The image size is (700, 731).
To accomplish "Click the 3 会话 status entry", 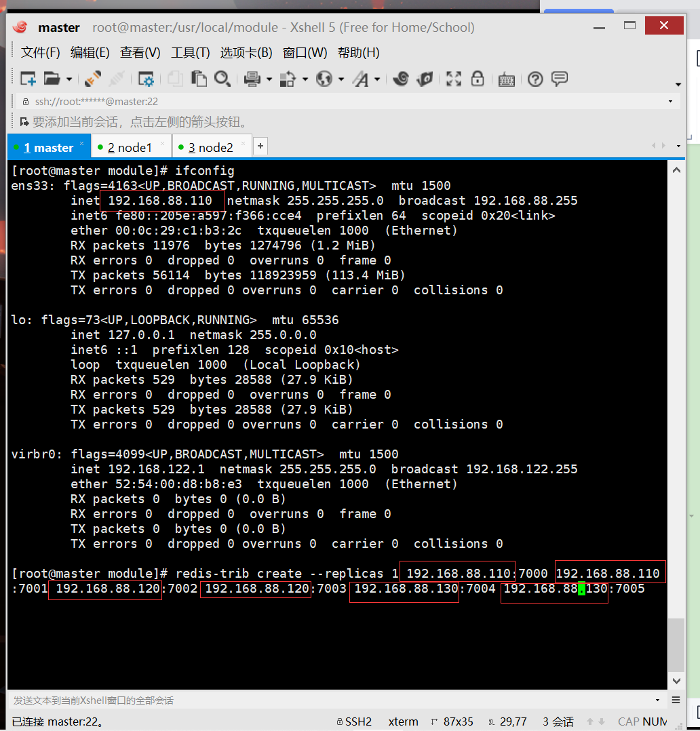I will 558,722.
